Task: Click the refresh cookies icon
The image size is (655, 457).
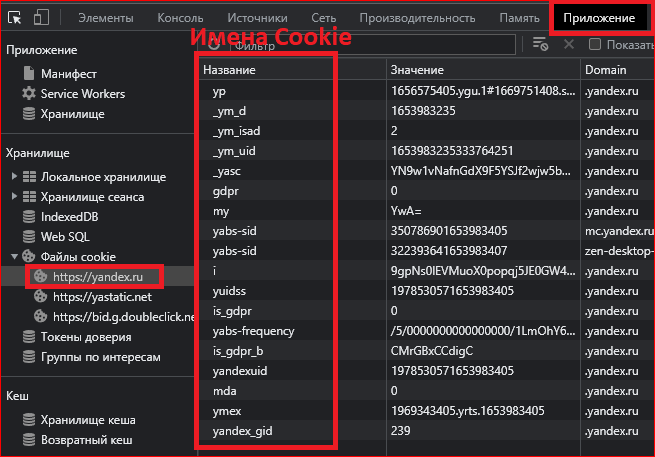Action: pos(213,44)
